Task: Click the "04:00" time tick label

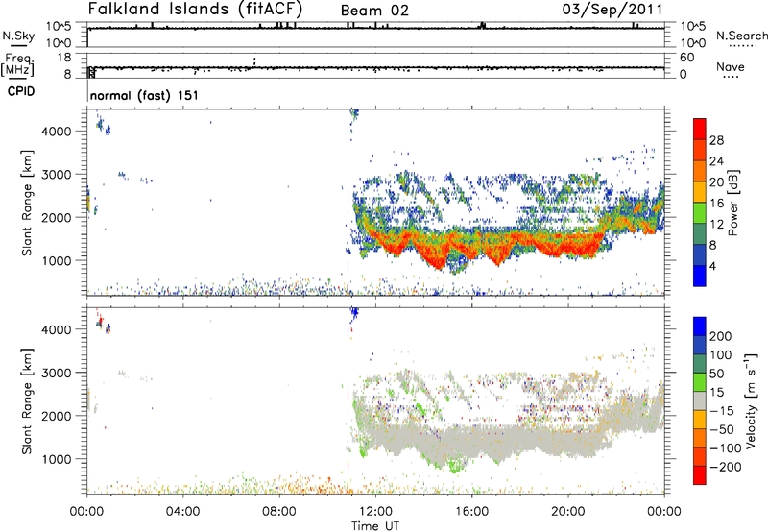Action: tap(182, 512)
